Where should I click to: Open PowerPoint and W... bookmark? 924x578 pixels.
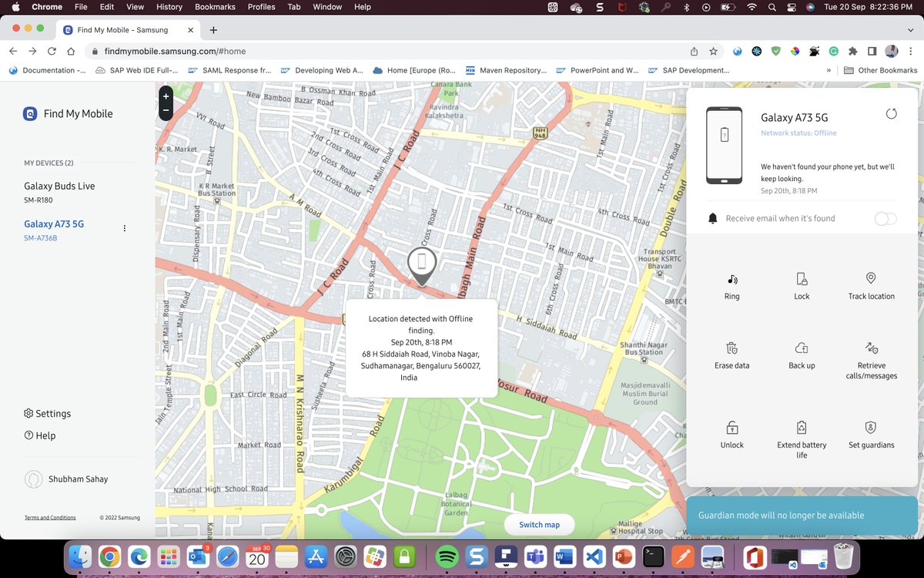pos(598,70)
